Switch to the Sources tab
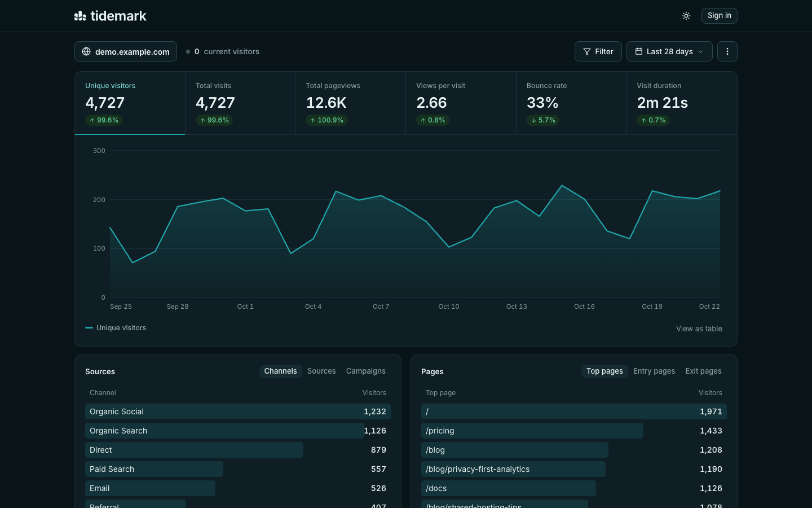Image resolution: width=812 pixels, height=508 pixels. click(x=321, y=371)
